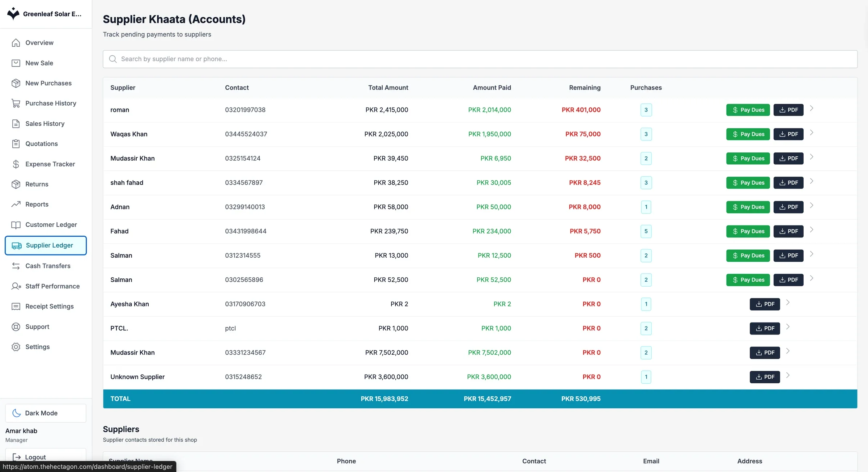Click the New Sale icon in sidebar

point(16,63)
